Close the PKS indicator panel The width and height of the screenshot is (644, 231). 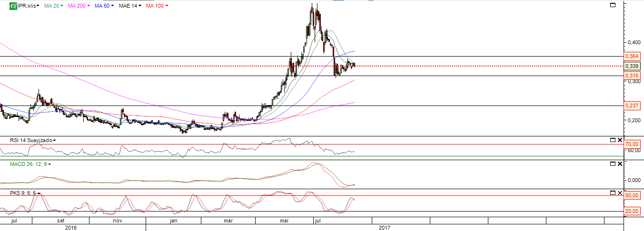(x=620, y=193)
